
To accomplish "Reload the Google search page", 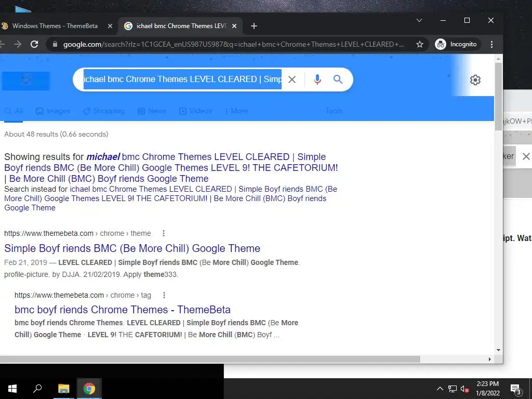I will [x=34, y=44].
